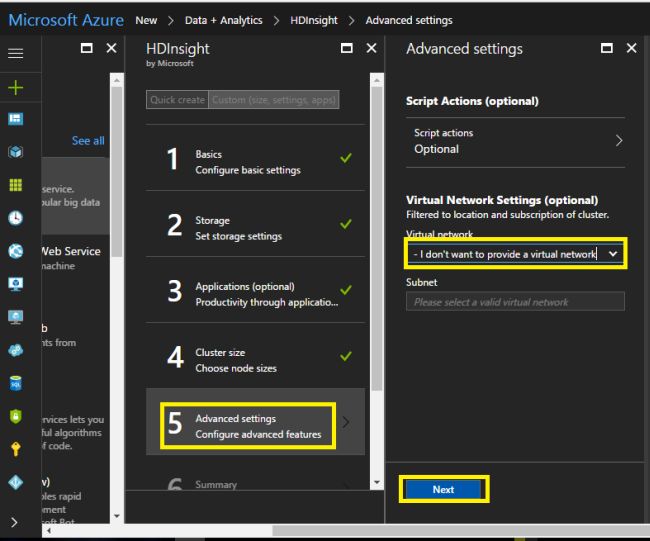
Task: Open the Virtual network dropdown
Action: (x=515, y=254)
